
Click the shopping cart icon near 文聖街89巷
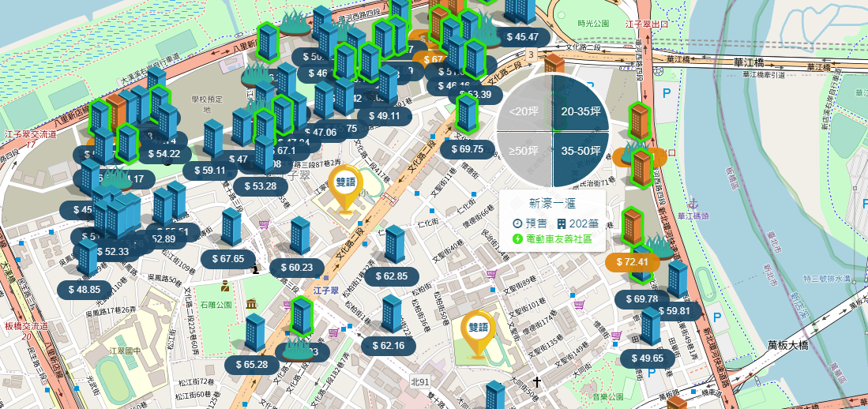491,274
